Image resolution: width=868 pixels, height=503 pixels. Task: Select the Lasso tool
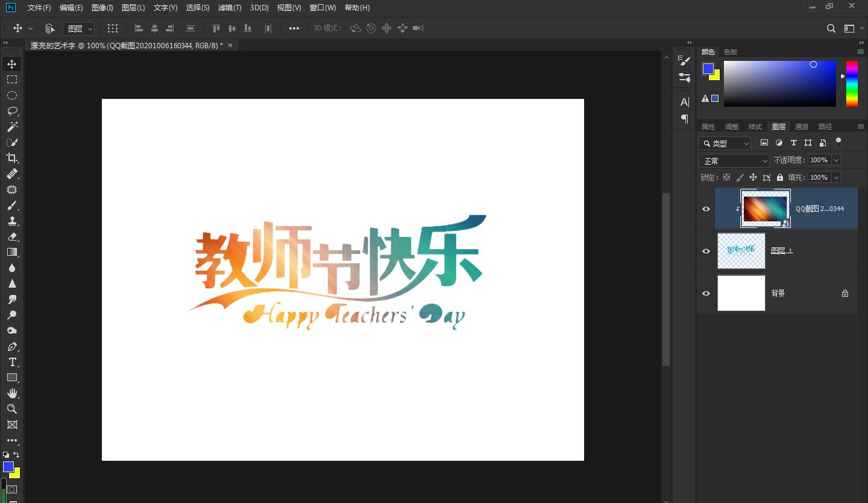pyautogui.click(x=12, y=111)
